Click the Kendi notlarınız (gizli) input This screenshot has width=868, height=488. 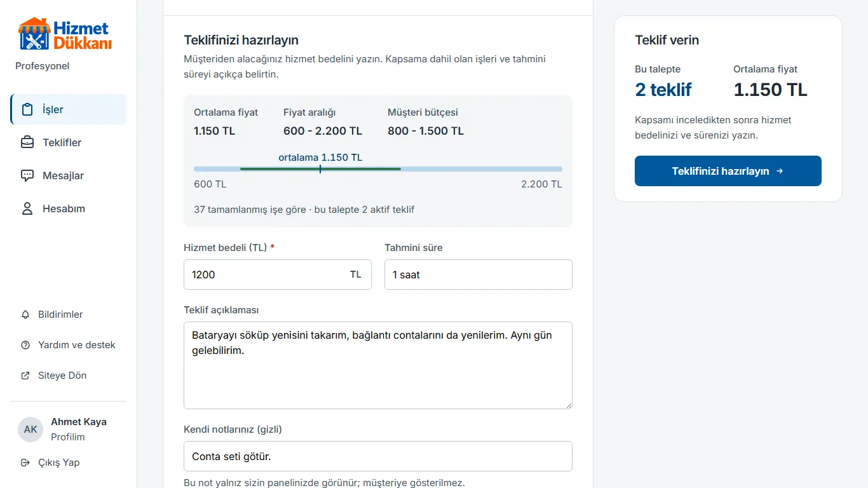pos(378,456)
